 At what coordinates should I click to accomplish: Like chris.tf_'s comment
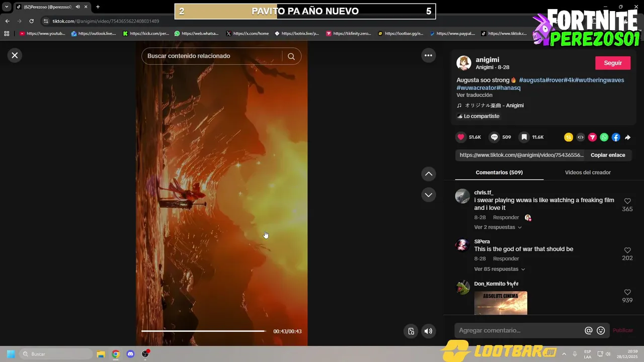pyautogui.click(x=627, y=201)
